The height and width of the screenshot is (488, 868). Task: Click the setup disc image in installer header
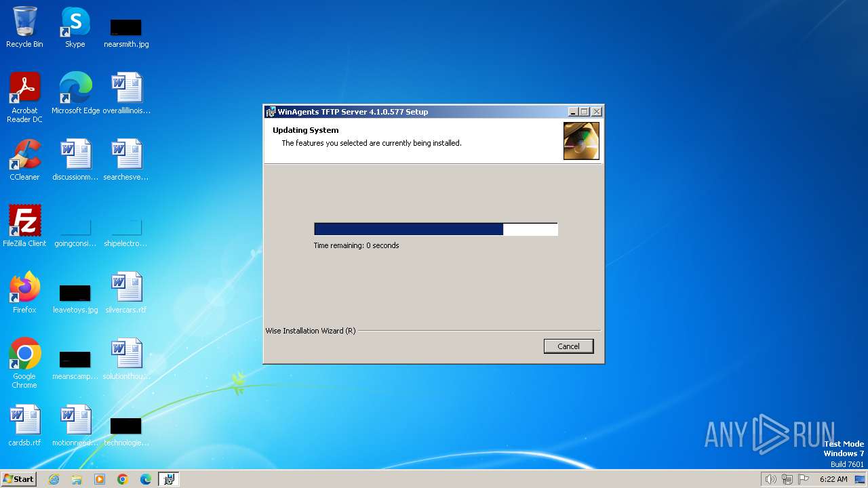coord(581,141)
